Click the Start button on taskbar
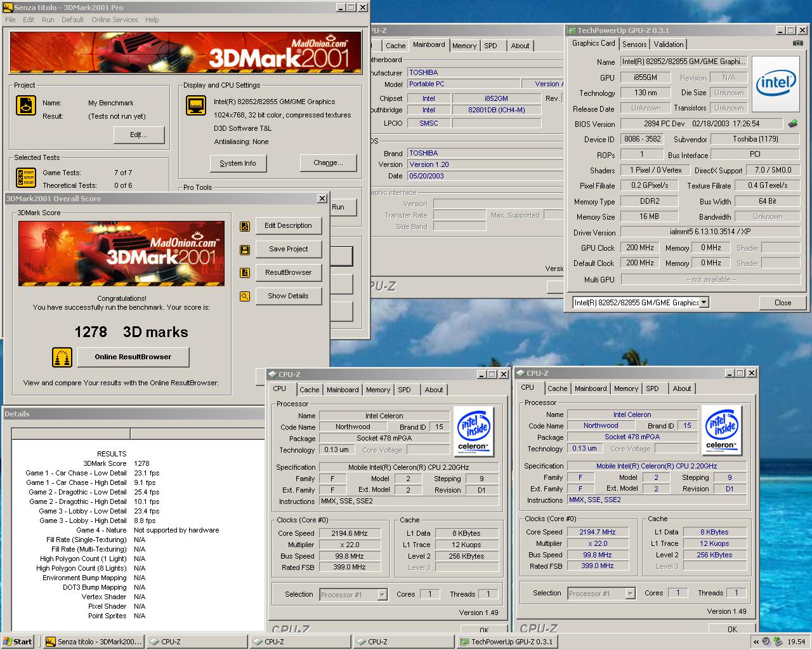This screenshot has width=812, height=650. [18, 642]
